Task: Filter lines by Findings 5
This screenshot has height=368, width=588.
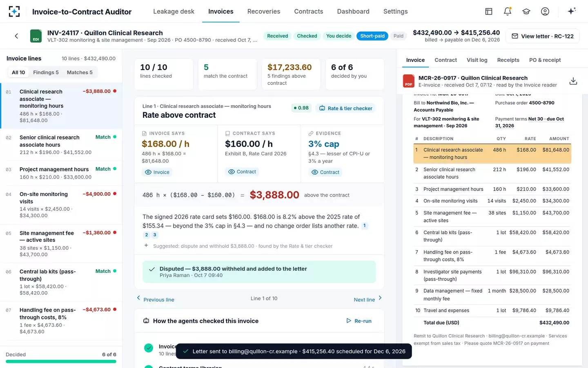Action: [x=46, y=72]
